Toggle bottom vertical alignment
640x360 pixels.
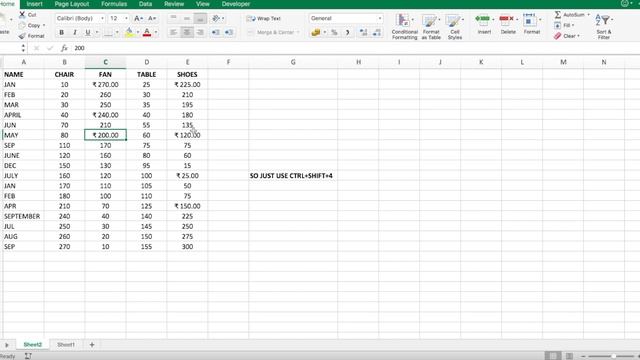pos(200,18)
